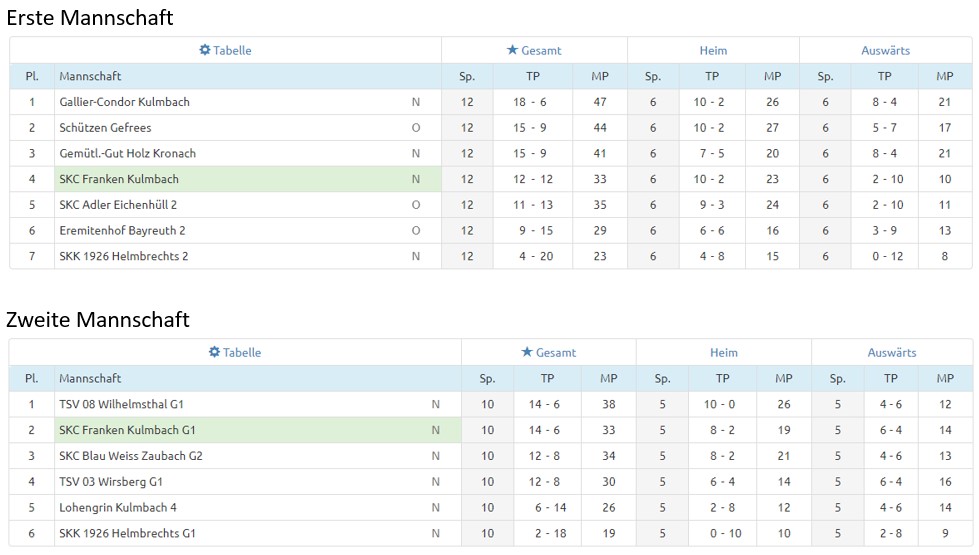Click highlighted SKC Franken Kulmbach G1 row
Image resolution: width=979 pixels, height=555 pixels.
point(127,430)
